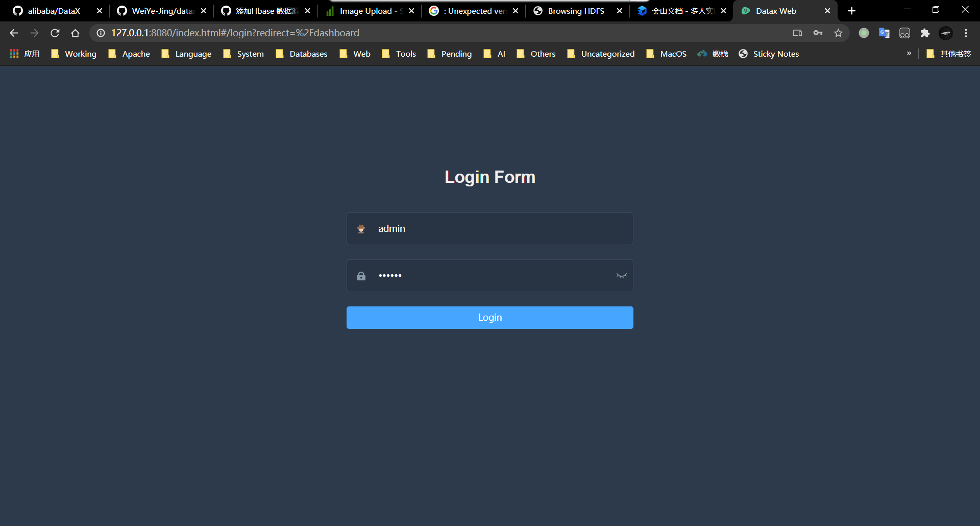Close the 添加Hbase 数据源 tab
The height and width of the screenshot is (526, 980).
[x=307, y=11]
